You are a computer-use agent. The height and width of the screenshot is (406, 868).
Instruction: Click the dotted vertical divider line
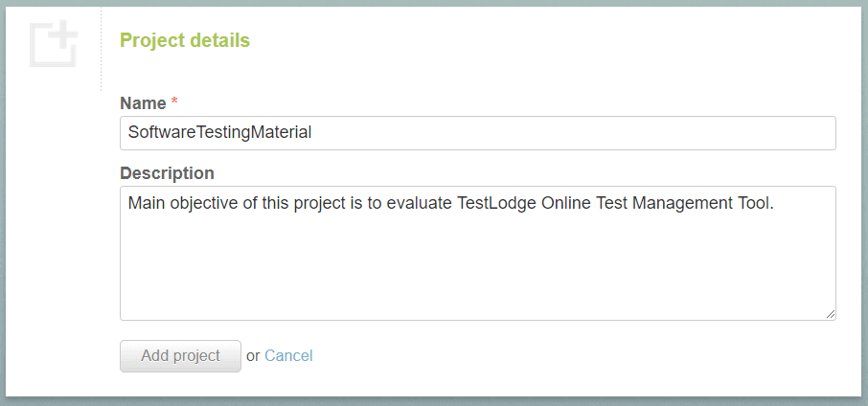102,49
